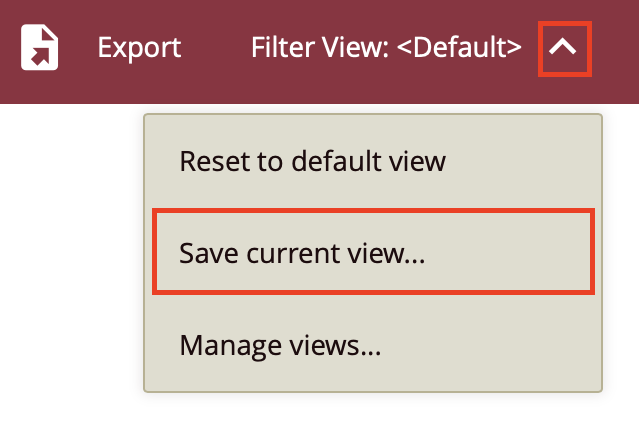Click the <Default> view name

(x=458, y=47)
